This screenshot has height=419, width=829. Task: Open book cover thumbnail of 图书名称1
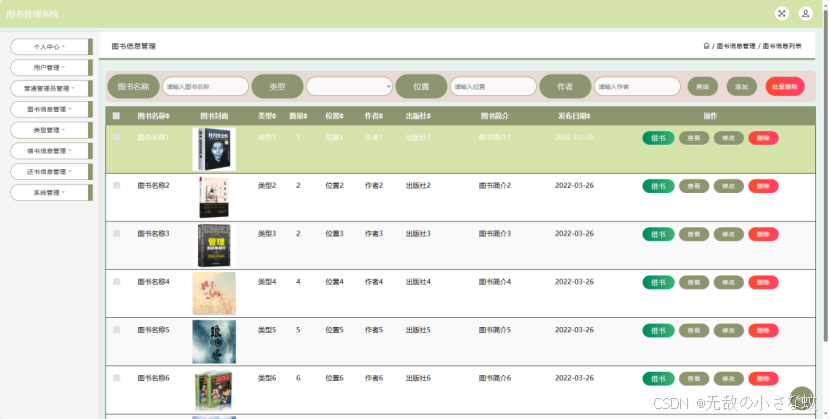pos(214,149)
